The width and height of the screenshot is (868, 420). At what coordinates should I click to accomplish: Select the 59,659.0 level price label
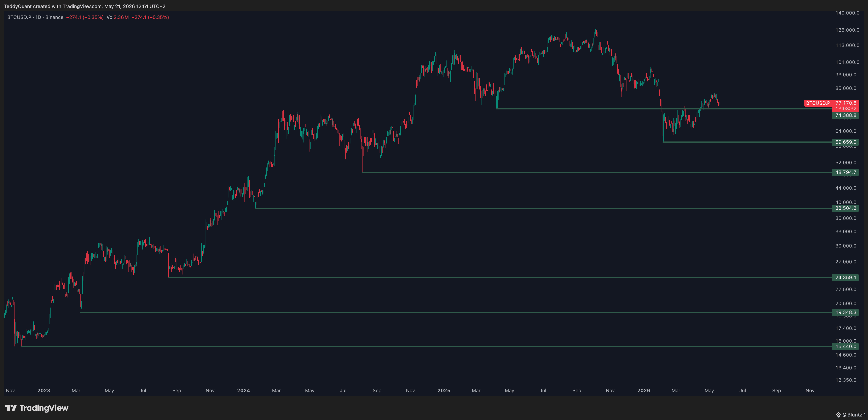tap(845, 142)
